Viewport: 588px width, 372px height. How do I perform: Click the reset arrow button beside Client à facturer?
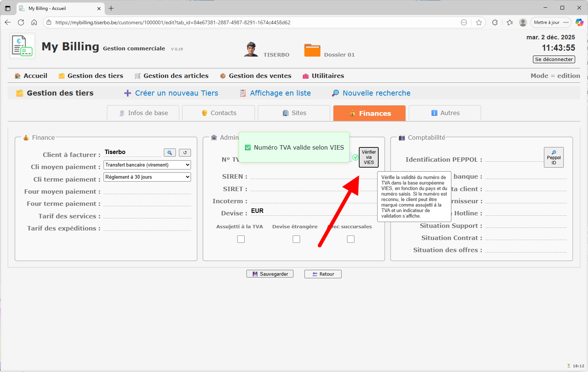point(185,153)
